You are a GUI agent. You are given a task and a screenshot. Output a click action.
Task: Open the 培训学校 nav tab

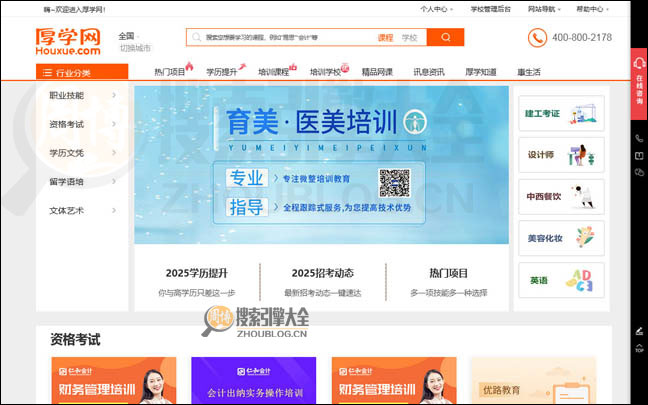tap(326, 72)
